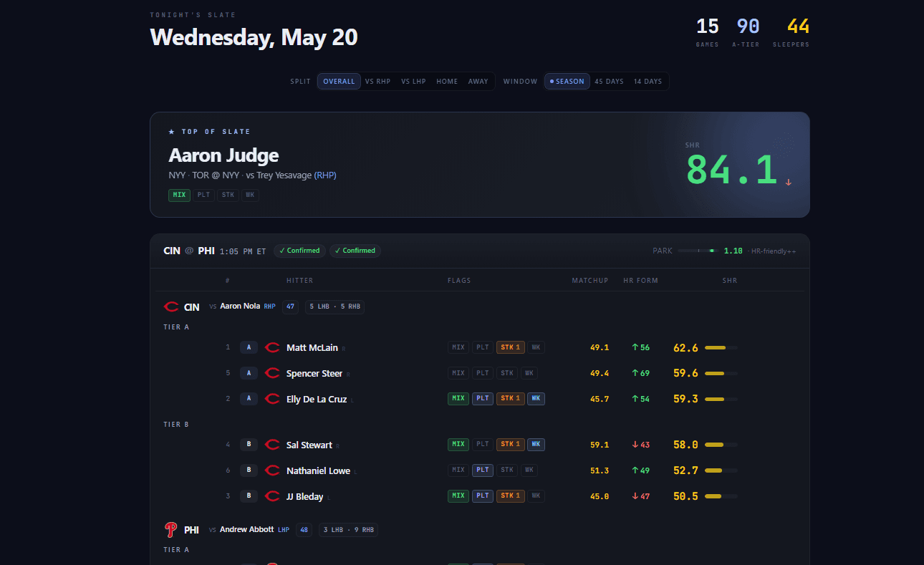Open Aaron Judge's top of slate card
The height and width of the screenshot is (565, 924).
480,165
